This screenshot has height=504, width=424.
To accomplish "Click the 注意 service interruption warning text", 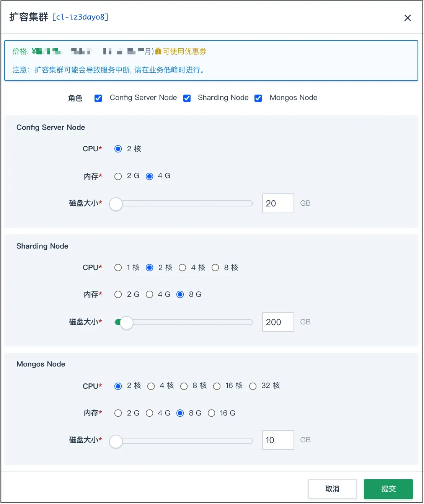I will (110, 70).
